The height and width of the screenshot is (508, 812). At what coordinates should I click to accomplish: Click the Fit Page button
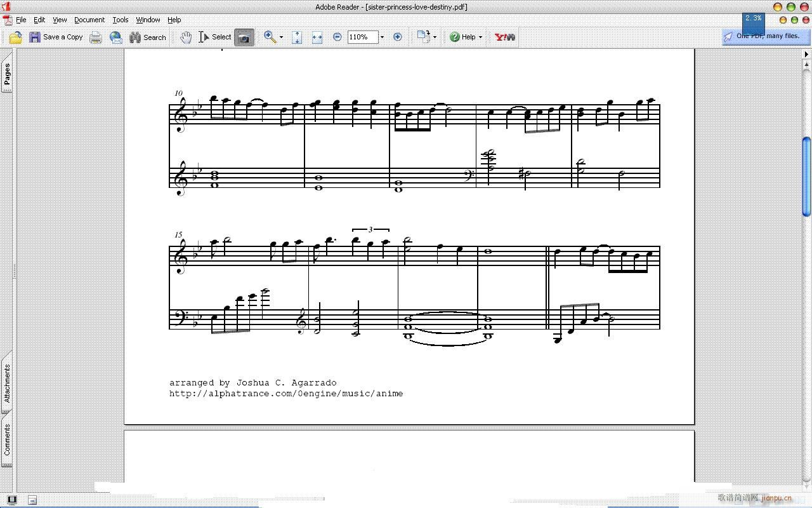[x=297, y=37]
